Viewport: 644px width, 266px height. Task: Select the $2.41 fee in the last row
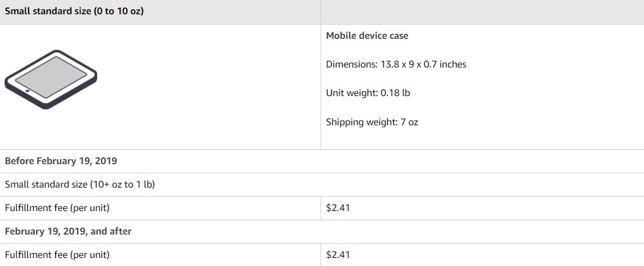(338, 255)
